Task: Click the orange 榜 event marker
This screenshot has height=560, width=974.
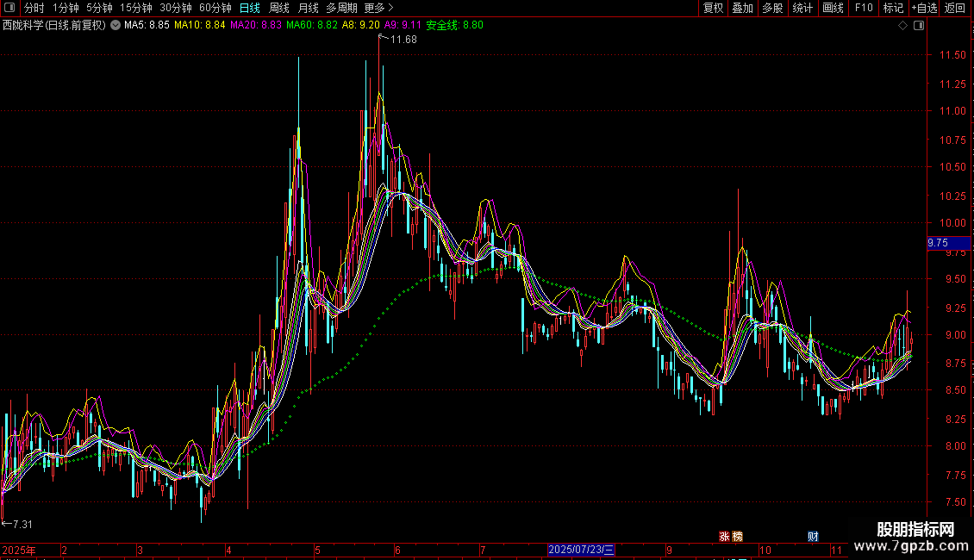Action: [737, 537]
